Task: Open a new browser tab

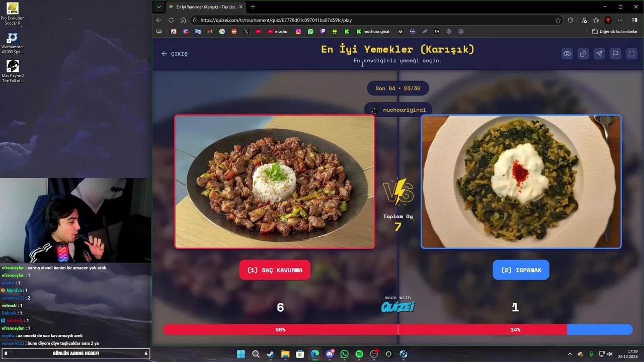Action: click(x=253, y=7)
